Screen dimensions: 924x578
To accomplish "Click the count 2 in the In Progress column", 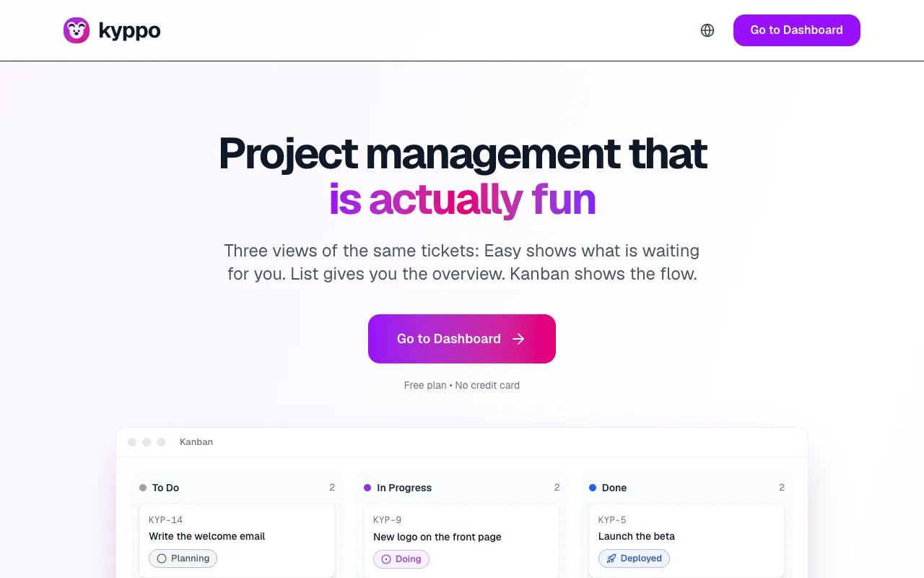I will [x=557, y=488].
